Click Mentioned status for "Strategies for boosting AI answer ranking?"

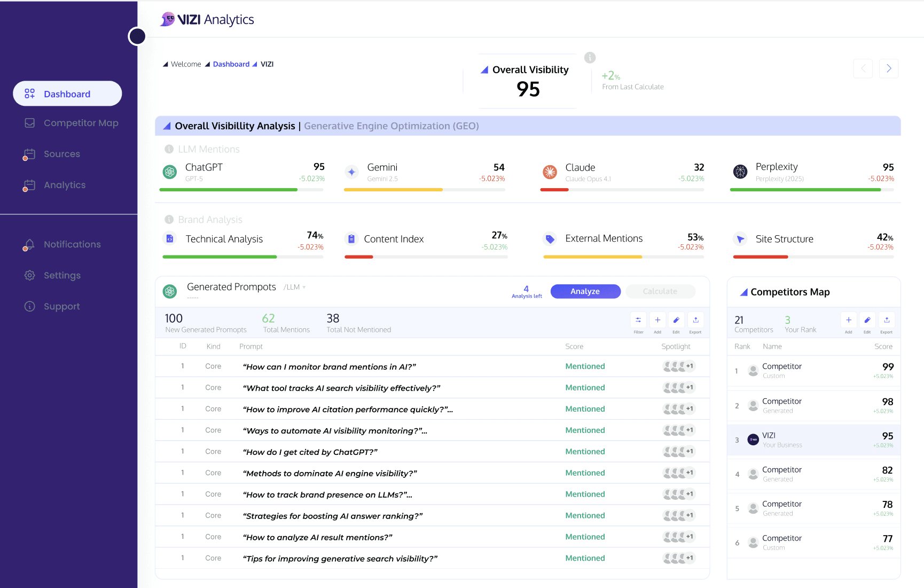click(x=585, y=515)
